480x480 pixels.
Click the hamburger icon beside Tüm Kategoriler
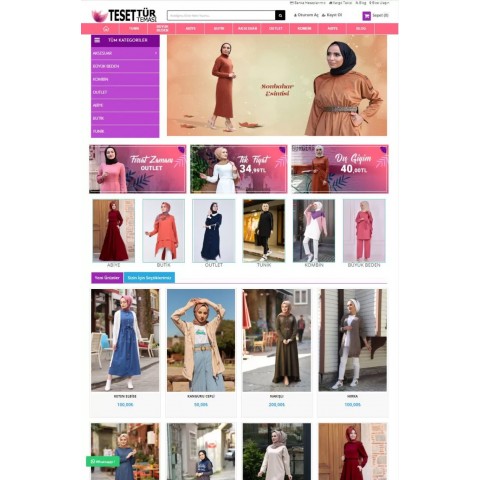click(97, 40)
